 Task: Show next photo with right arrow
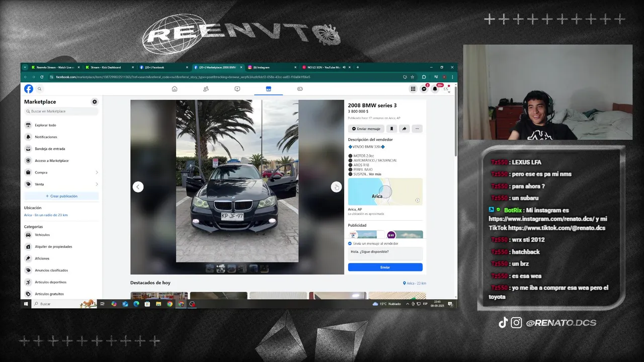click(336, 187)
